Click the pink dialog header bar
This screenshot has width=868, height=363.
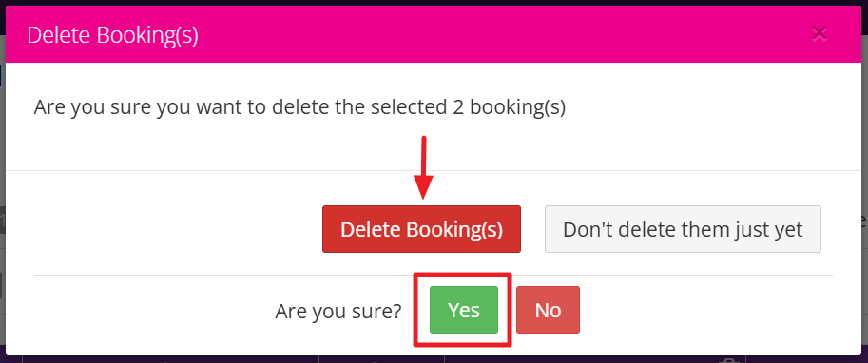434,34
